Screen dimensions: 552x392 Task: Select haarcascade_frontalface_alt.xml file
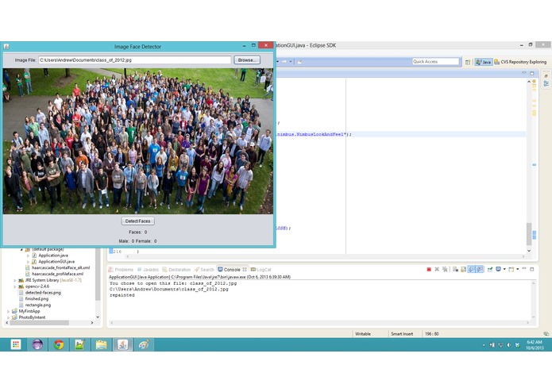[x=57, y=267]
